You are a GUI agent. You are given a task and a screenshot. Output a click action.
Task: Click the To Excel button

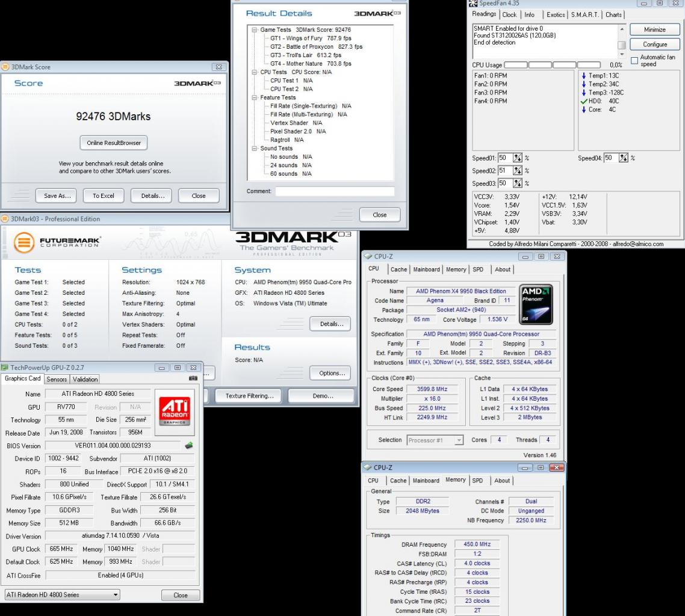click(x=103, y=196)
